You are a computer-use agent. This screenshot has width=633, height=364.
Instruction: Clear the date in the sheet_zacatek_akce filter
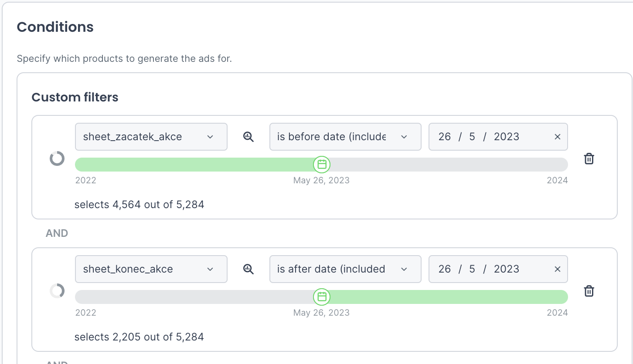557,137
